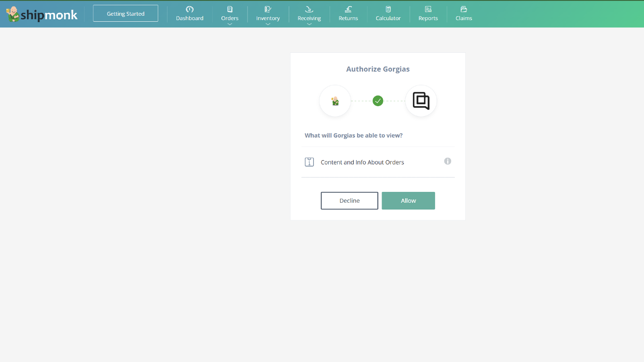The height and width of the screenshot is (362, 644).
Task: Open the Receiving dropdown chevron
Action: click(309, 25)
